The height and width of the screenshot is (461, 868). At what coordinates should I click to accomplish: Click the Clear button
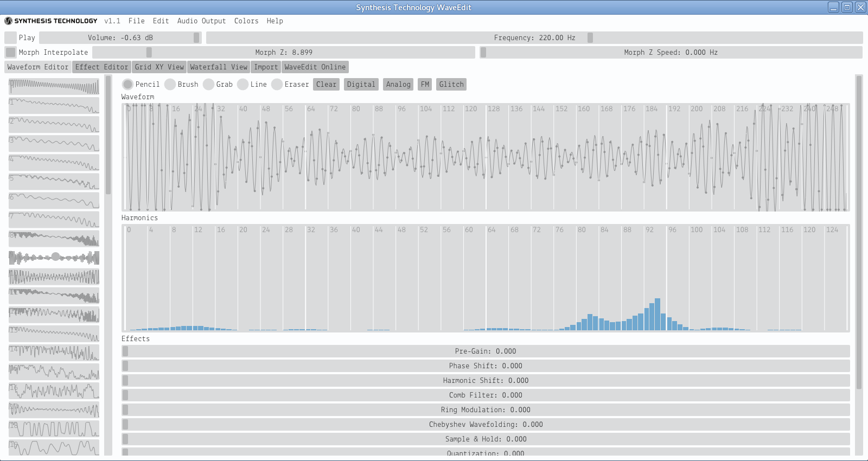(326, 84)
